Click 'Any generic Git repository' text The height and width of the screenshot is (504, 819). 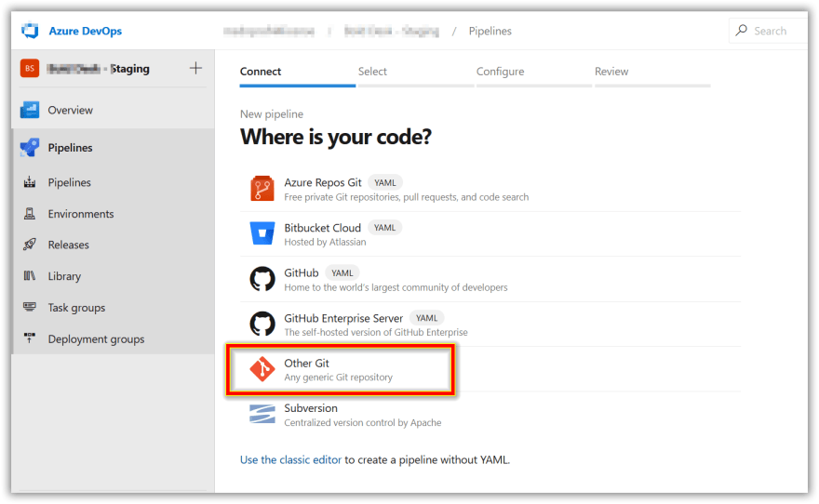338,378
